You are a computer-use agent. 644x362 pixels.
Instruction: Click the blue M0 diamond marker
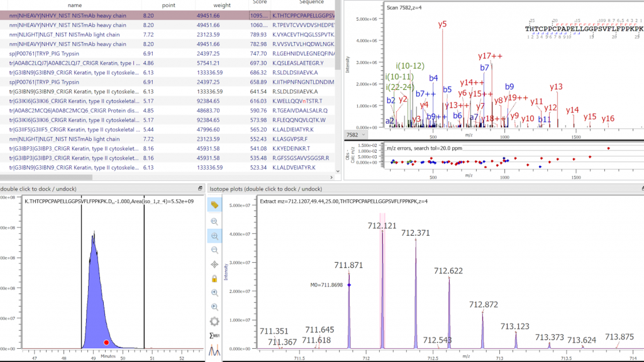349,285
